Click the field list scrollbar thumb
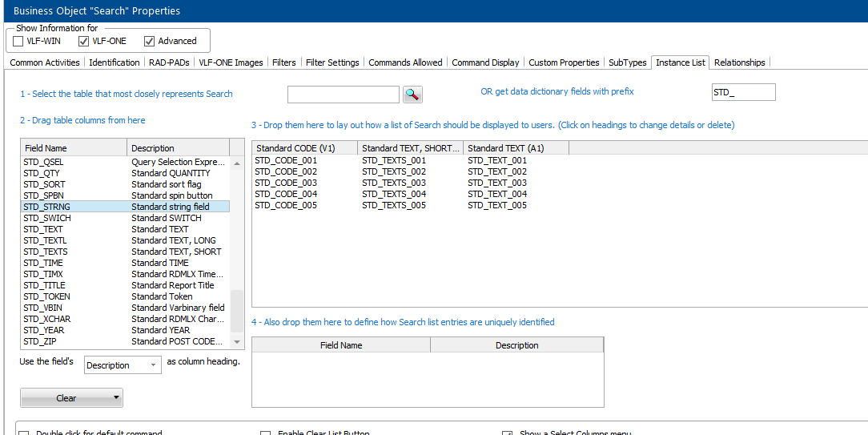This screenshot has height=435, width=868. [x=237, y=310]
